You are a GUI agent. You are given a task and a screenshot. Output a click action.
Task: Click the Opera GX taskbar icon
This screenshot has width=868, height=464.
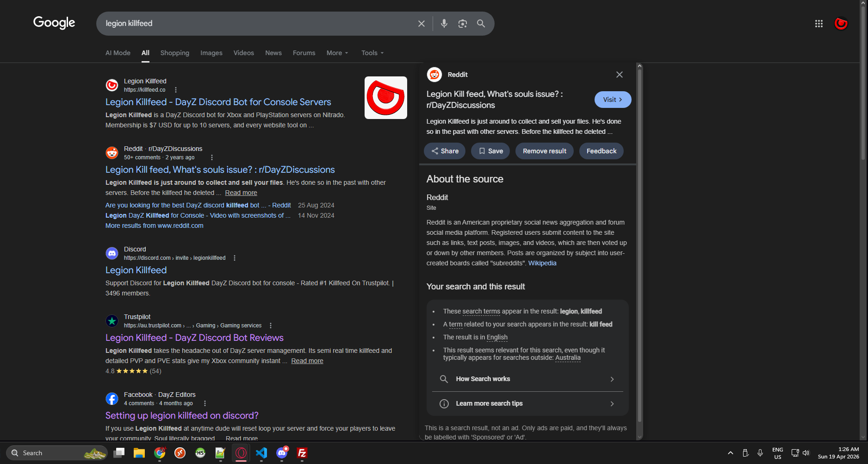tap(241, 453)
